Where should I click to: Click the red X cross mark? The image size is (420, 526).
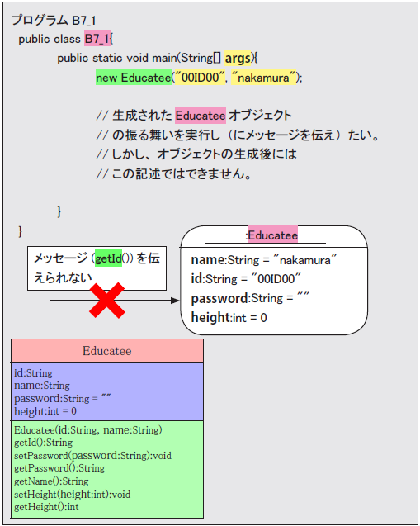click(107, 301)
